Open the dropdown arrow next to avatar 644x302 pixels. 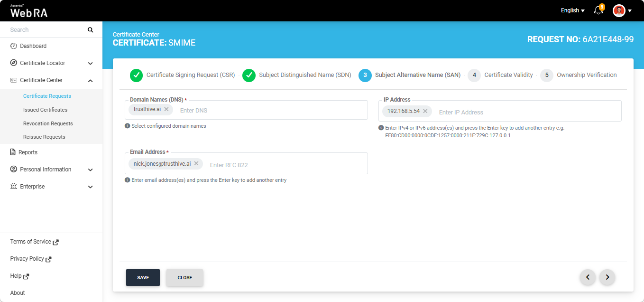630,11
